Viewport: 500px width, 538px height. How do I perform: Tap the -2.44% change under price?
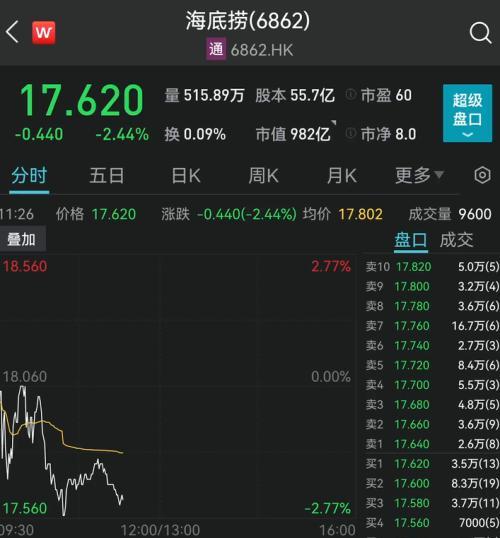(x=122, y=134)
